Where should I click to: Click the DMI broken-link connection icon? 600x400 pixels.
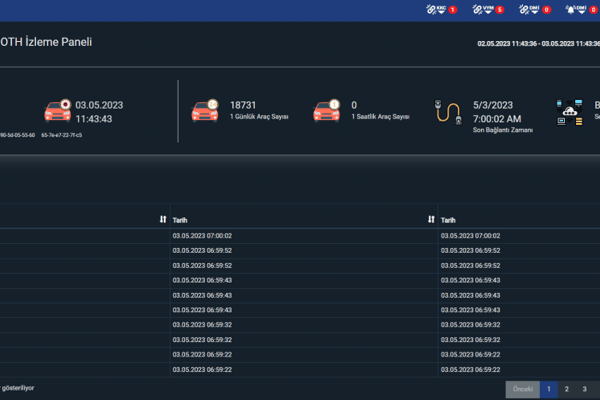(x=523, y=10)
